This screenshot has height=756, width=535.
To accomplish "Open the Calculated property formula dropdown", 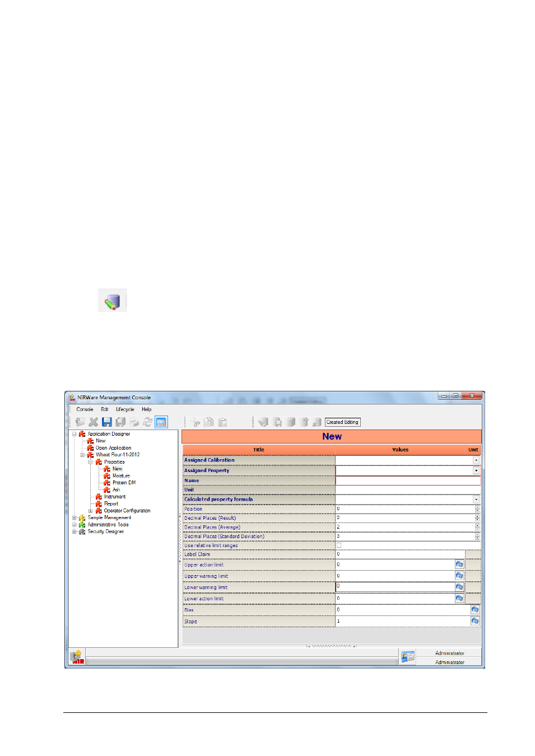I will click(x=476, y=500).
